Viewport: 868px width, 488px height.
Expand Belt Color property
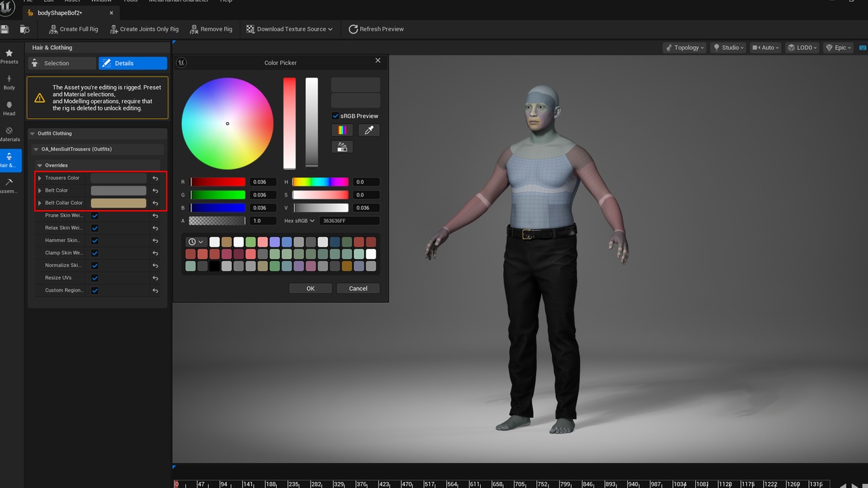coord(40,190)
